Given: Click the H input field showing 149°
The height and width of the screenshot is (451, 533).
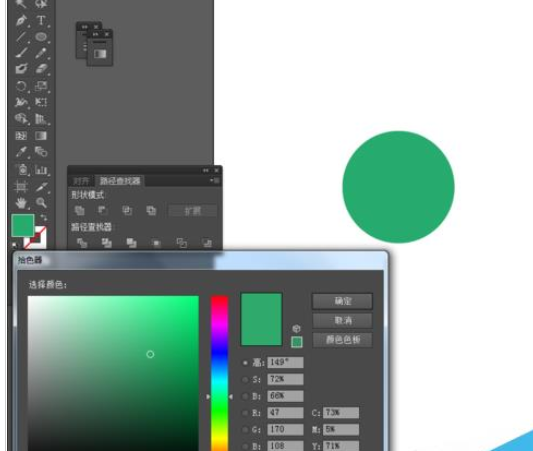Looking at the screenshot, I should coord(285,362).
